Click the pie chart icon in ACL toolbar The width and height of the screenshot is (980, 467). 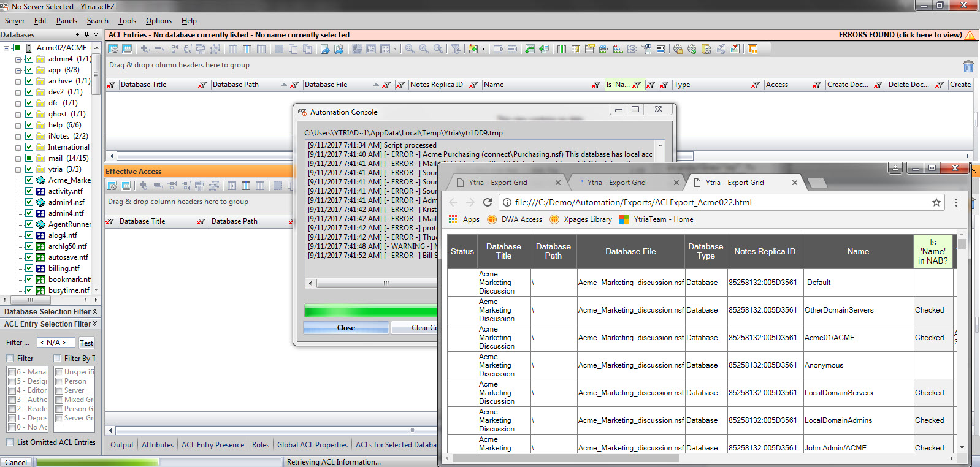pos(357,49)
